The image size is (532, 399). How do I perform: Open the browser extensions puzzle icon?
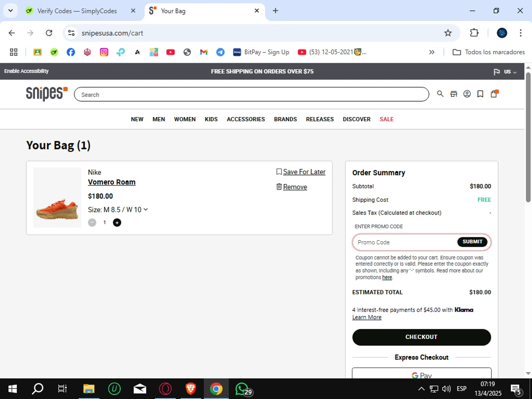(x=474, y=33)
